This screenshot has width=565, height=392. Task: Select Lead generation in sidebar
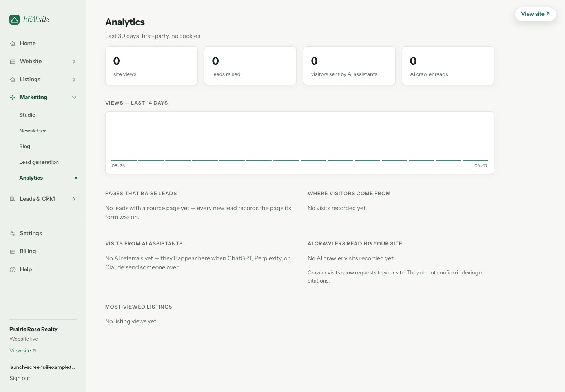tap(39, 162)
